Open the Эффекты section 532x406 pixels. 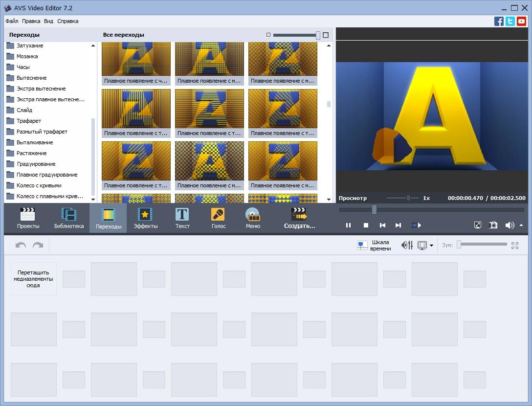pyautogui.click(x=146, y=218)
